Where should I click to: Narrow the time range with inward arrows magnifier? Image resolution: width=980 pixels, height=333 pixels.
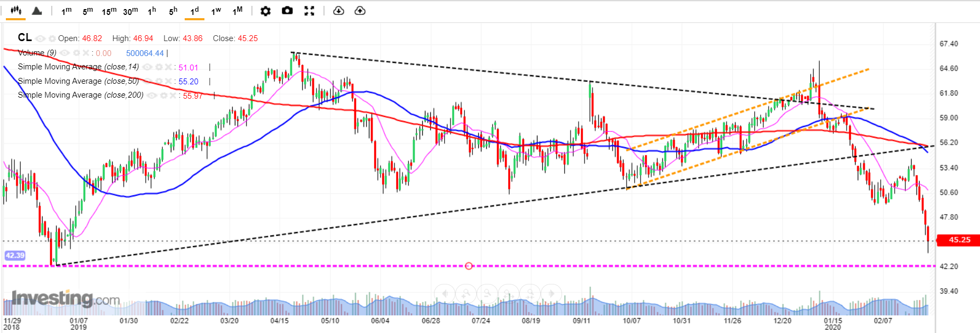tap(530, 294)
